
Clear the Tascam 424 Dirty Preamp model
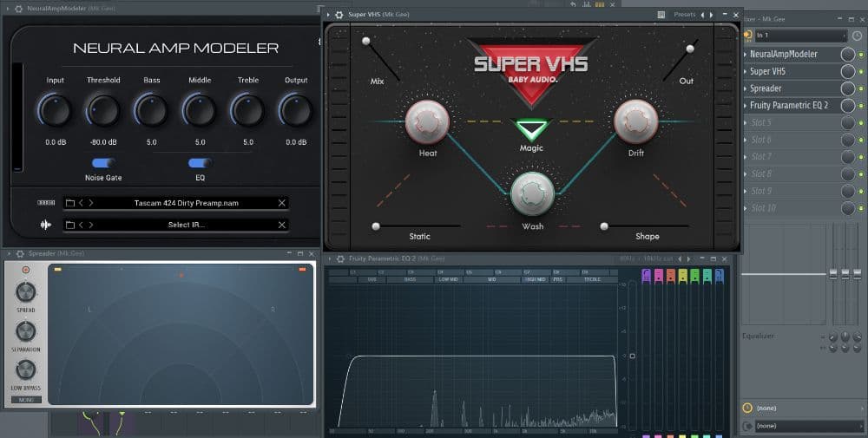[x=282, y=203]
